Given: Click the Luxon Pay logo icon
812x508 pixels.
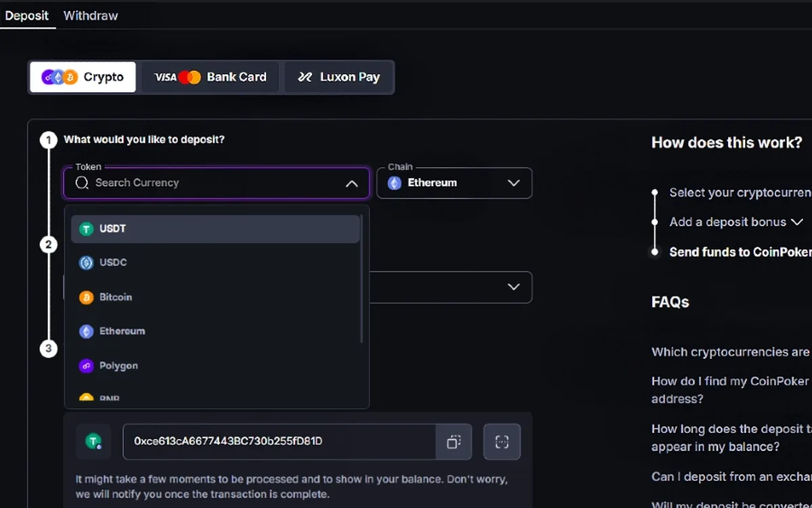Looking at the screenshot, I should tap(305, 77).
